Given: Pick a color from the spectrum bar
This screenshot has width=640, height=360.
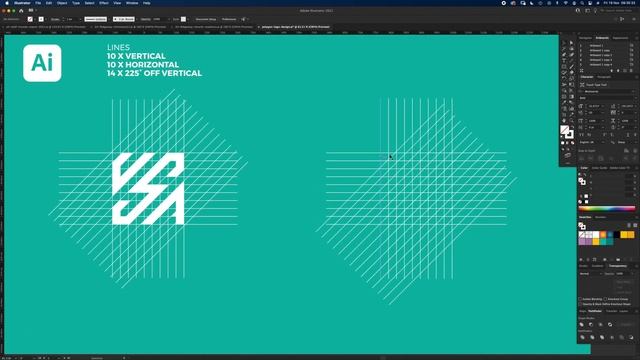Looking at the screenshot, I should click(607, 208).
